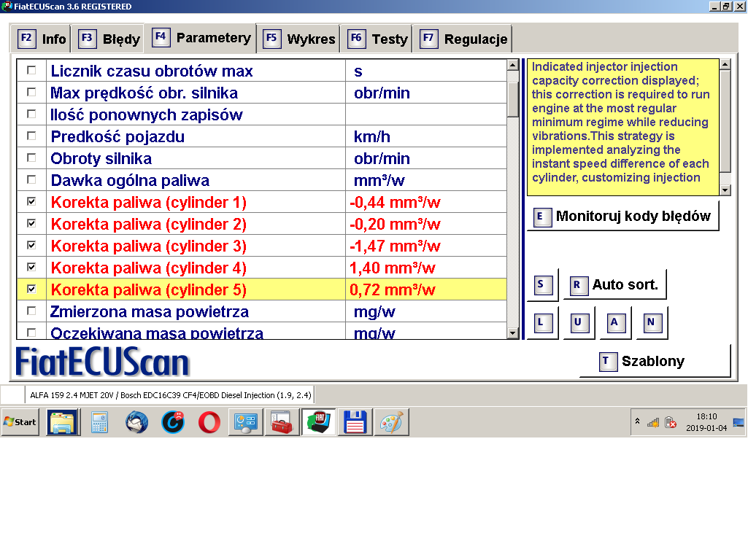Launch Opera browser from the taskbar
The image size is (748, 560).
point(209,422)
